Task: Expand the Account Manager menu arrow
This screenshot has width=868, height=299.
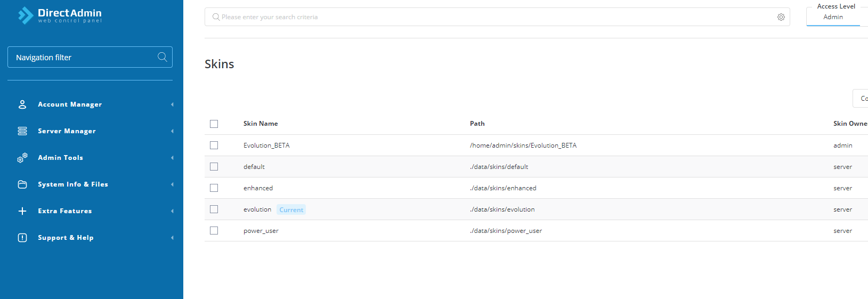Action: [172, 104]
